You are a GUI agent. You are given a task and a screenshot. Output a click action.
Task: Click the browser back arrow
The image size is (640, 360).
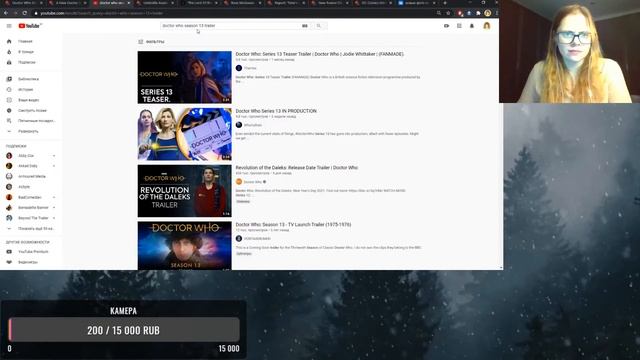[6, 13]
